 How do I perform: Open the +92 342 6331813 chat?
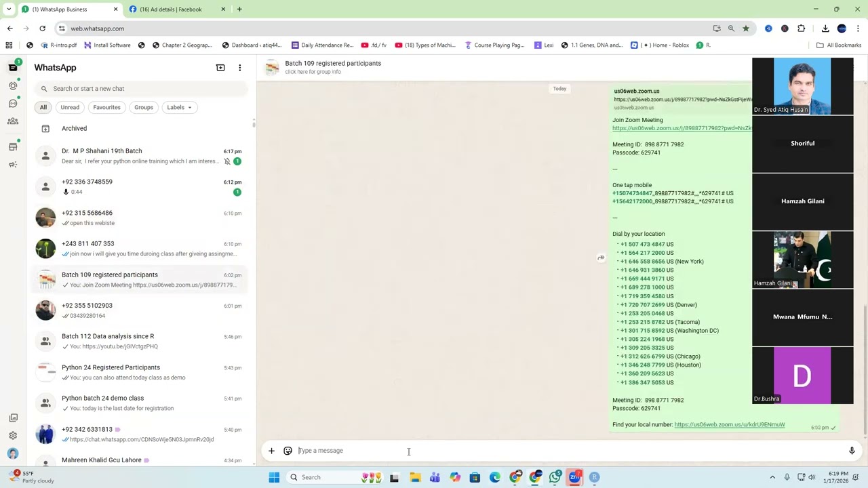139,434
